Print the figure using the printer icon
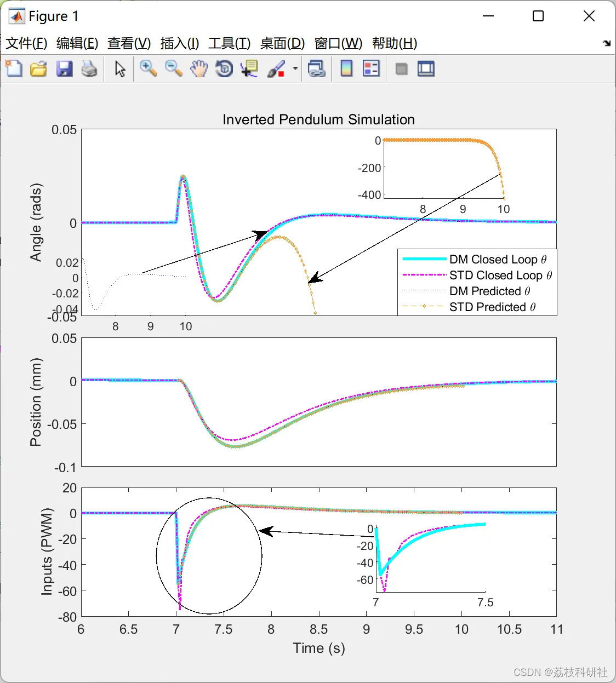 (89, 69)
